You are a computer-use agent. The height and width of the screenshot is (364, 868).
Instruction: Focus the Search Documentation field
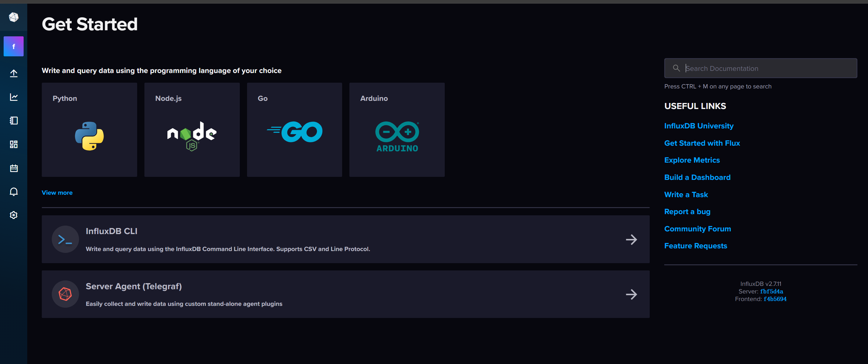pyautogui.click(x=761, y=68)
